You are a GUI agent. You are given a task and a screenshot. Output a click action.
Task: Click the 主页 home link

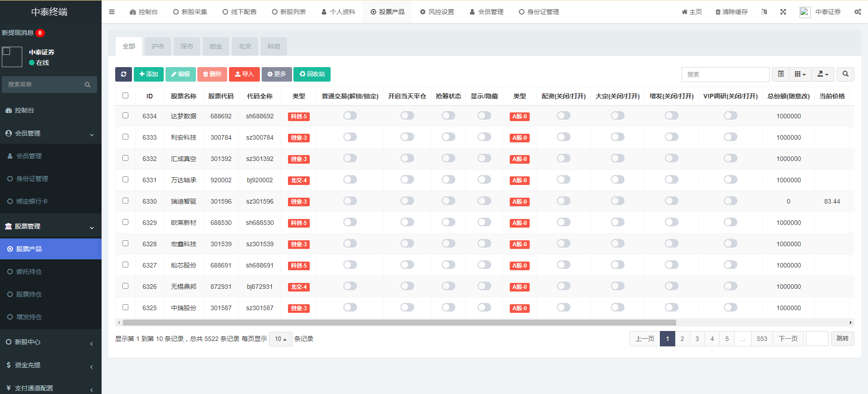[692, 12]
